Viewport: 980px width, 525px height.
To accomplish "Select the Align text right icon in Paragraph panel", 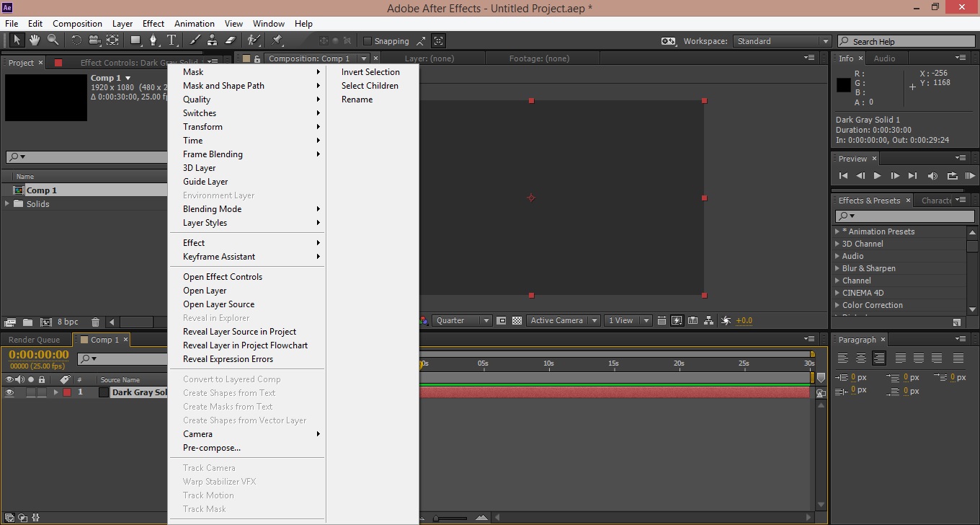I will pyautogui.click(x=879, y=358).
